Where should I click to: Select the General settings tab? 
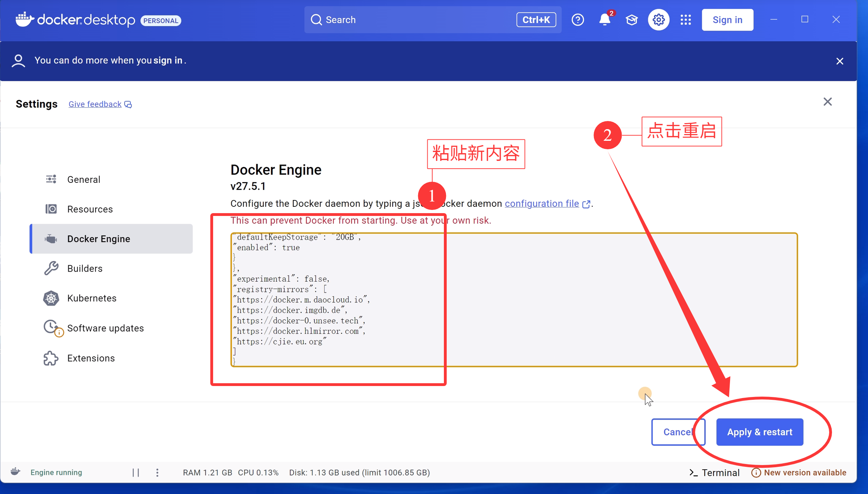pyautogui.click(x=84, y=180)
